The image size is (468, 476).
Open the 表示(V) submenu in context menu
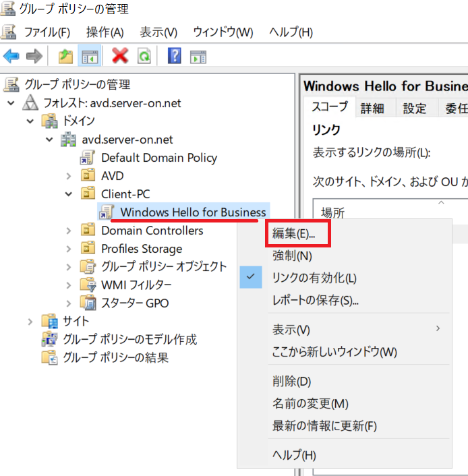pos(345,330)
